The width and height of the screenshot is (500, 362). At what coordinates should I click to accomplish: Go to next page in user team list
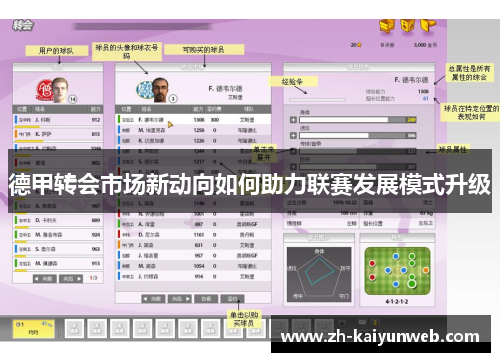coord(71,278)
